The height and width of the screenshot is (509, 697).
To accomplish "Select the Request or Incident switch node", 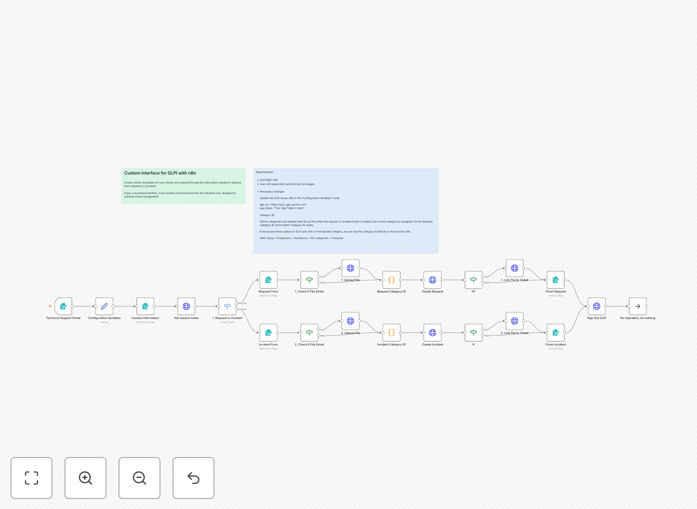I will 227,306.
